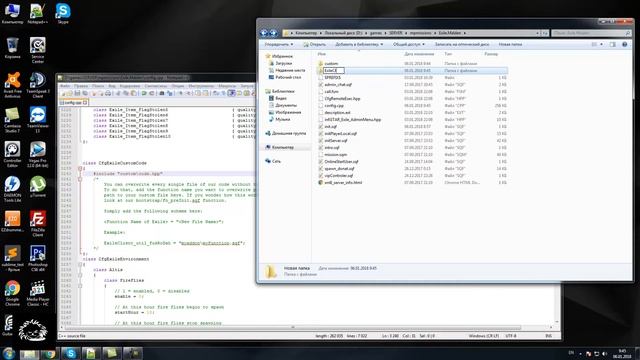Open TeamViewer desktop shortcut
Screen dimensions: 640x360
38,119
